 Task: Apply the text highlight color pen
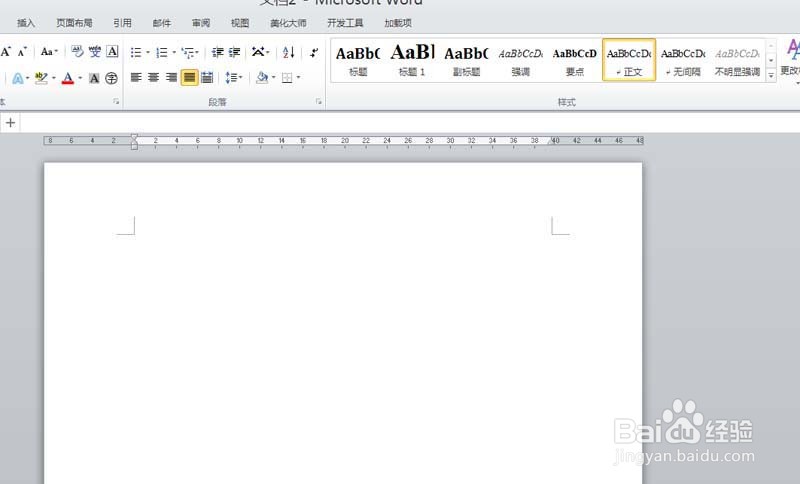[x=41, y=78]
